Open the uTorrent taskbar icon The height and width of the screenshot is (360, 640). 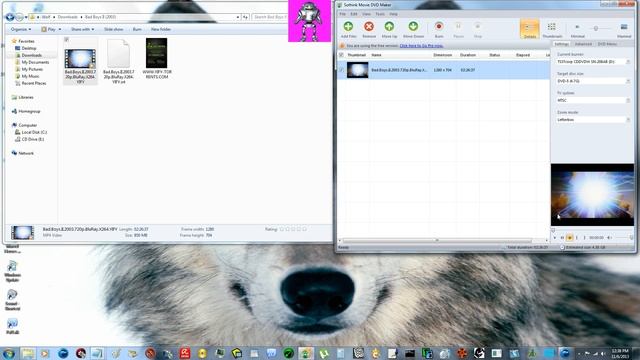pyautogui.click(x=324, y=353)
